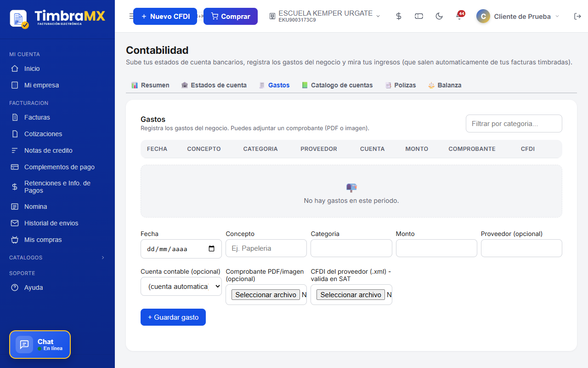Open Historial de envios
588x368 pixels.
coord(57,223)
